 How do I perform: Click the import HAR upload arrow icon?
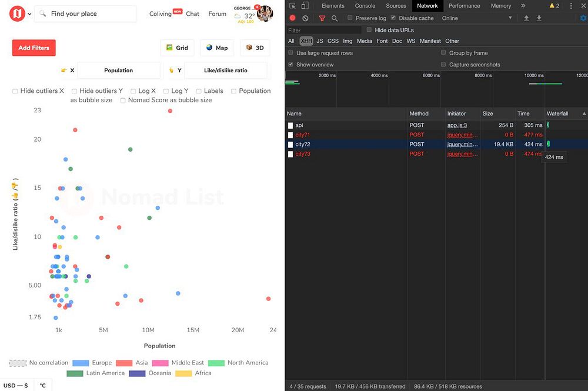pos(526,18)
